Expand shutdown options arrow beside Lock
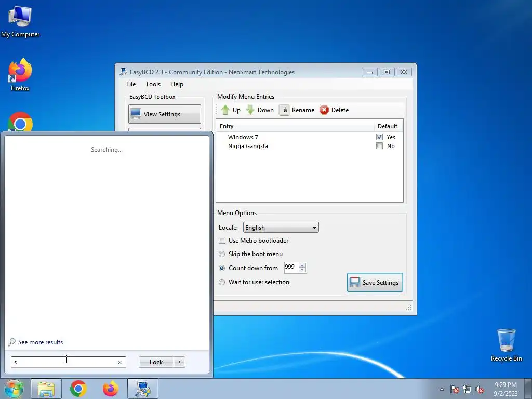This screenshot has height=399, width=532. coord(179,362)
